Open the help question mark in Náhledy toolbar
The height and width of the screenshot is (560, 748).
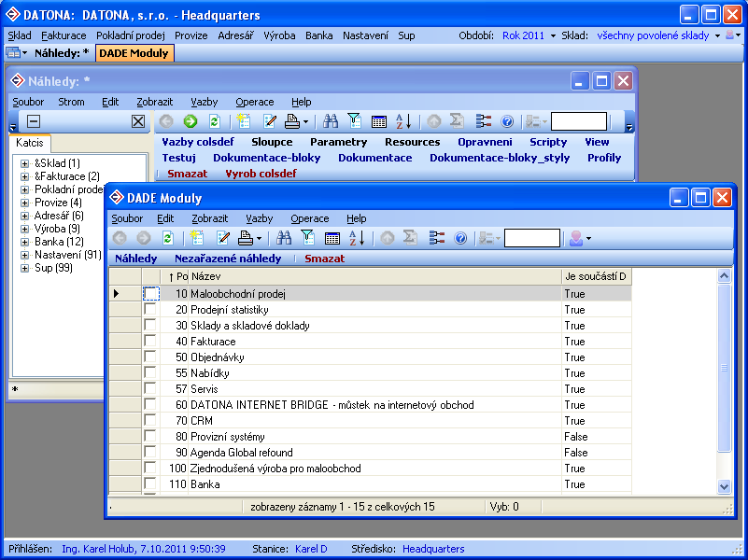(507, 121)
